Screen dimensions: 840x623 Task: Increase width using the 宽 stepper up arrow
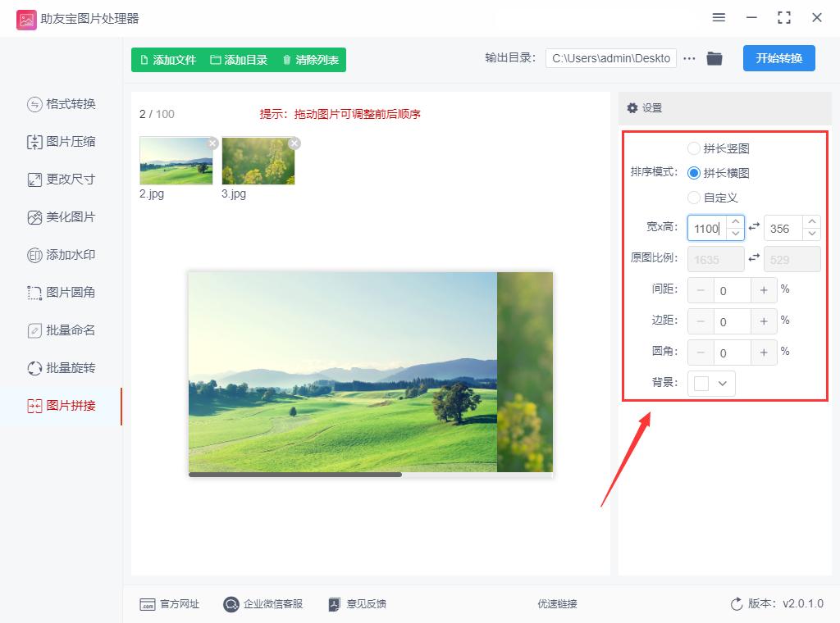(736, 223)
